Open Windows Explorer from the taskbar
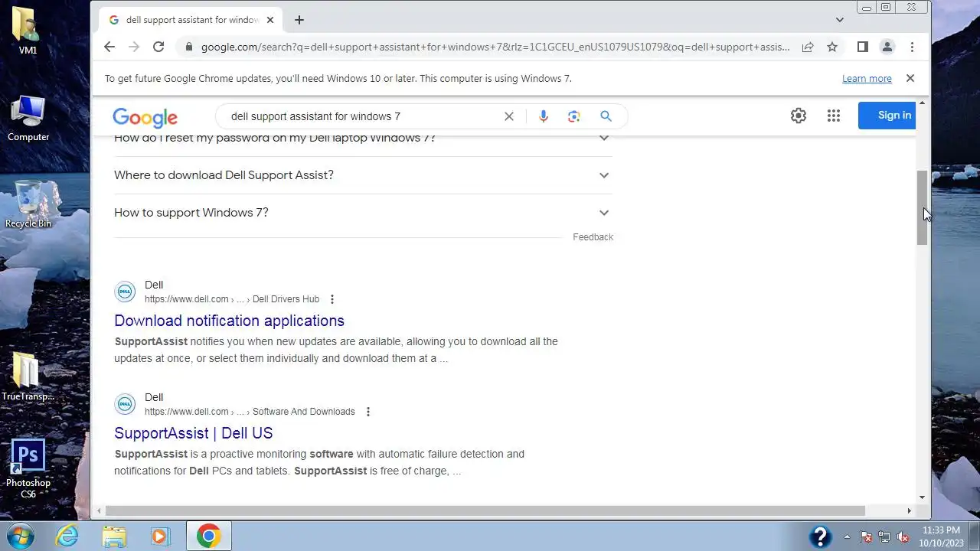The width and height of the screenshot is (980, 551). click(x=114, y=536)
